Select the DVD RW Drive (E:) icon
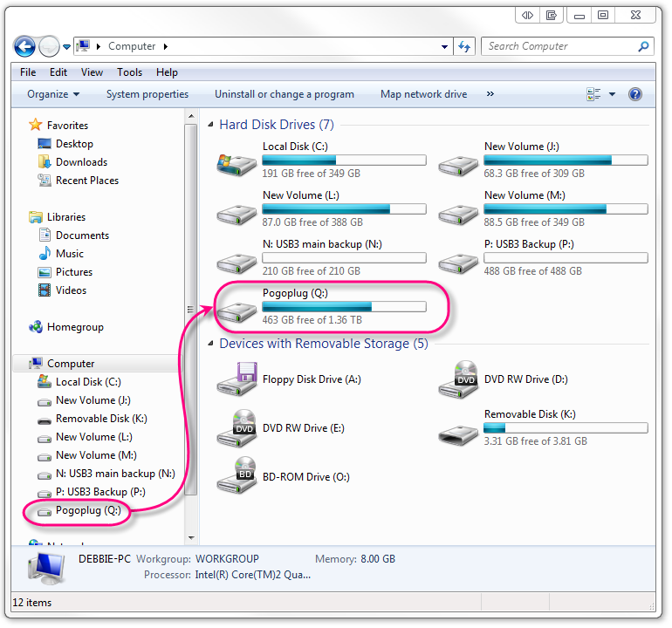The height and width of the screenshot is (628, 672). (237, 428)
